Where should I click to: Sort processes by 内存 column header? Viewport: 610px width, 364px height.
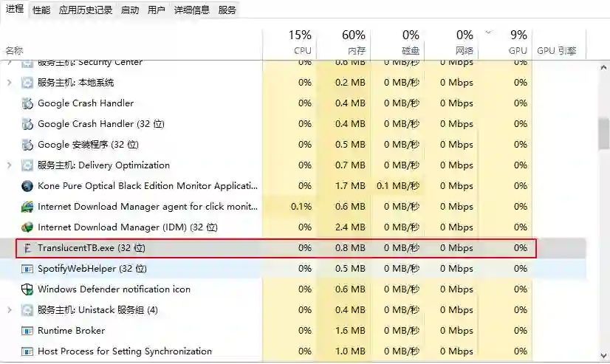click(x=353, y=44)
